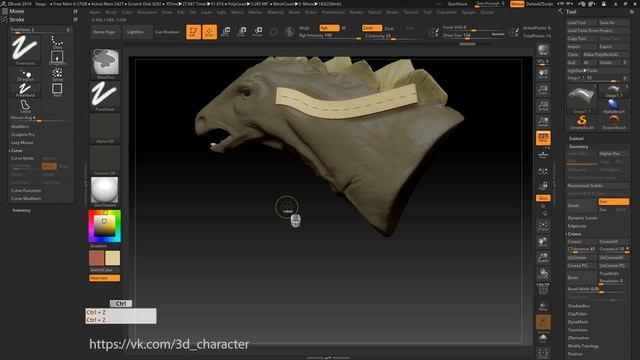This screenshot has height=360, width=640.
Task: Select the AlphaBrush tool icon
Action: pos(614,106)
